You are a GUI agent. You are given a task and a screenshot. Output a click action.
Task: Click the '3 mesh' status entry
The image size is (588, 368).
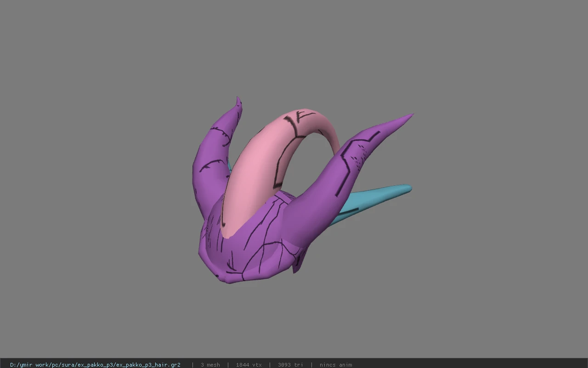[x=210, y=365]
